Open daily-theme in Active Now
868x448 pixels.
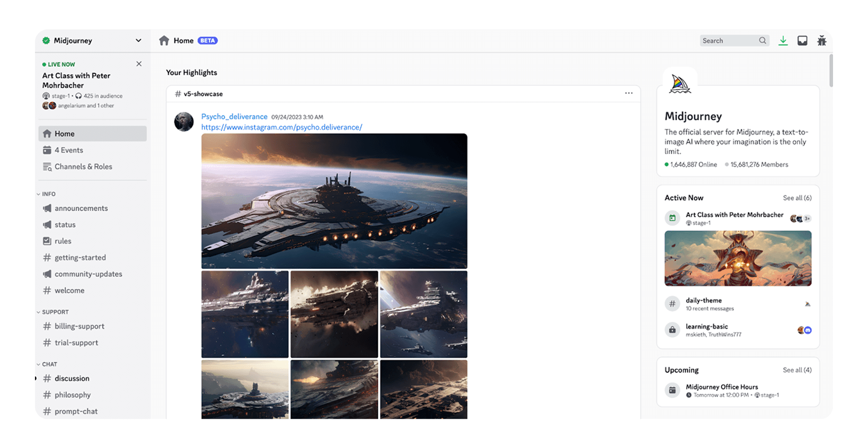[738, 304]
